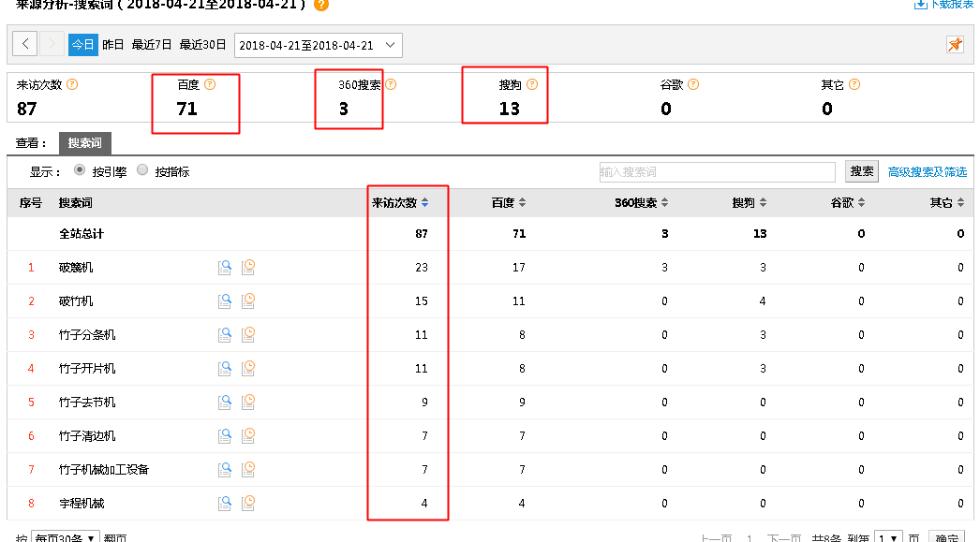The image size is (980, 542).
Task: Open the 每页30条 page size dropdown
Action: pyautogui.click(x=66, y=538)
